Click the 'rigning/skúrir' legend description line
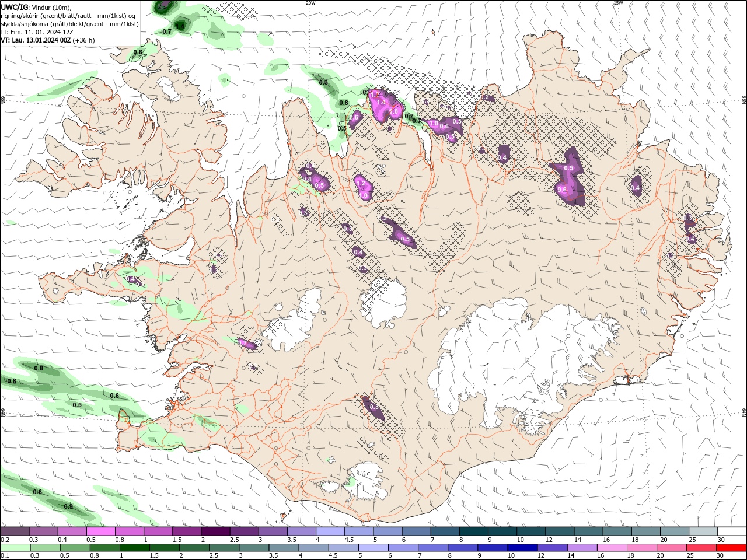 (x=69, y=16)
